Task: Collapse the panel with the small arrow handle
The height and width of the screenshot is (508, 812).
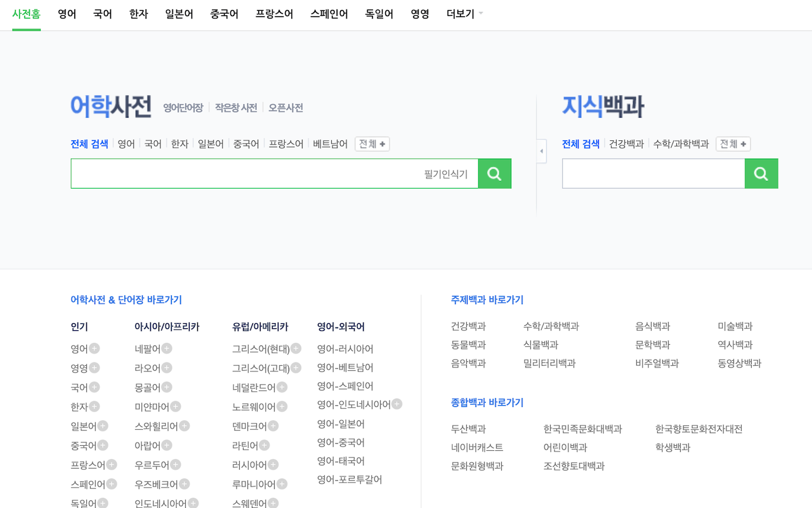Action: 541,151
